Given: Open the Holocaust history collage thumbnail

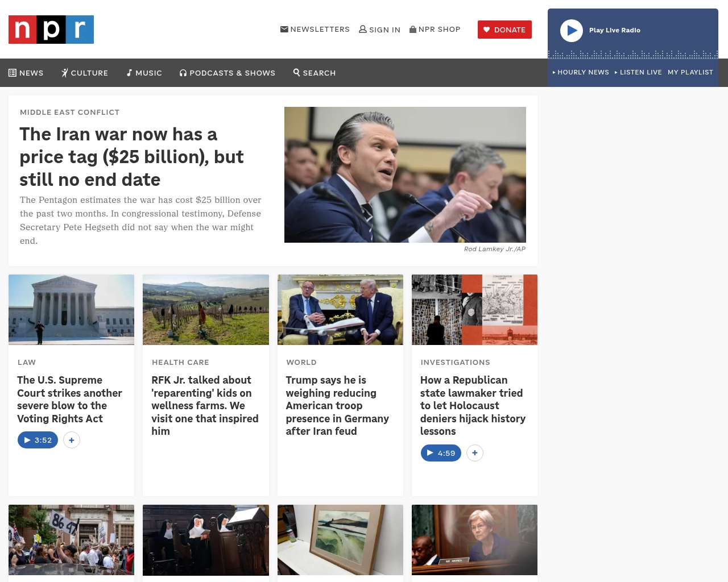Looking at the screenshot, I should pyautogui.click(x=474, y=310).
